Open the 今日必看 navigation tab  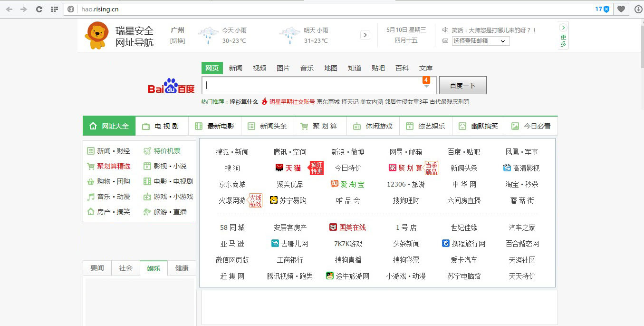(x=531, y=126)
